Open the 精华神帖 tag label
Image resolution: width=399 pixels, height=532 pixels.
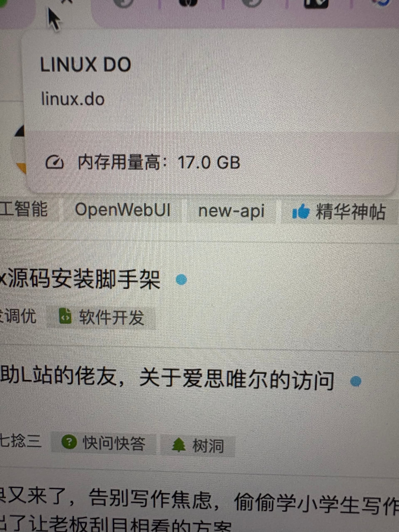coord(350,212)
